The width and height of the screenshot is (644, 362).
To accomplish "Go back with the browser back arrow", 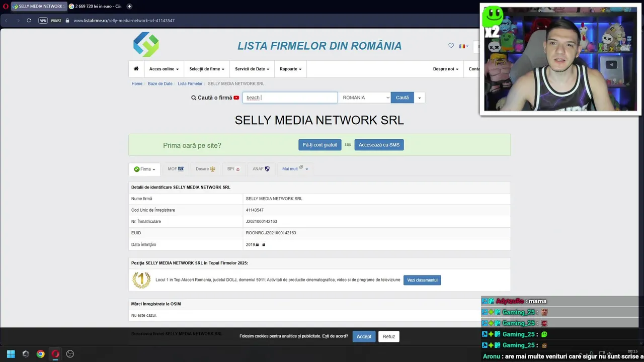I will point(6,21).
